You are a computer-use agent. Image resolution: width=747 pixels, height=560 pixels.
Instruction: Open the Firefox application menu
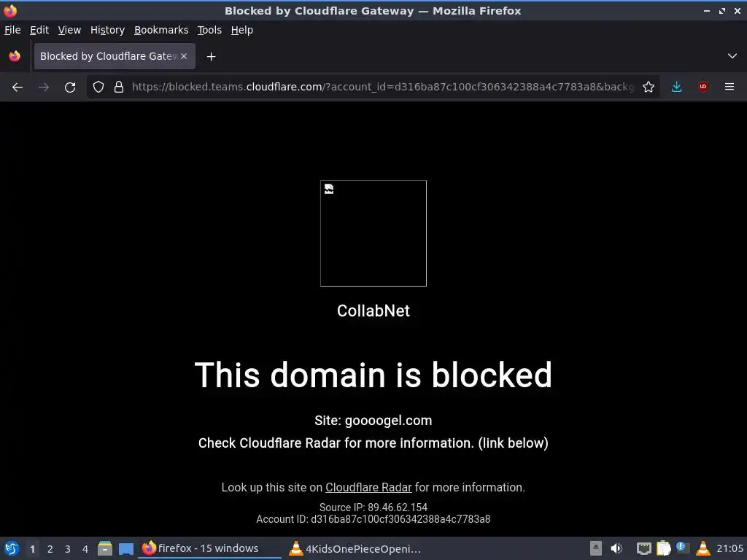coord(729,87)
